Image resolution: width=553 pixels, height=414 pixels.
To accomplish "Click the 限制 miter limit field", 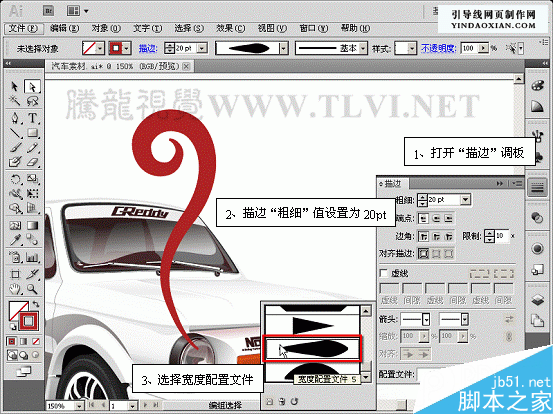I will (x=501, y=236).
